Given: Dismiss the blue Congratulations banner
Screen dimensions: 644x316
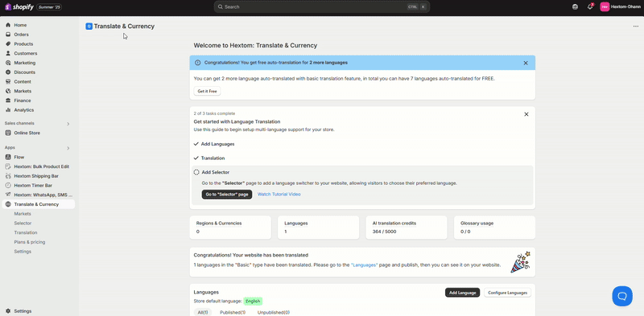Looking at the screenshot, I should [526, 64].
